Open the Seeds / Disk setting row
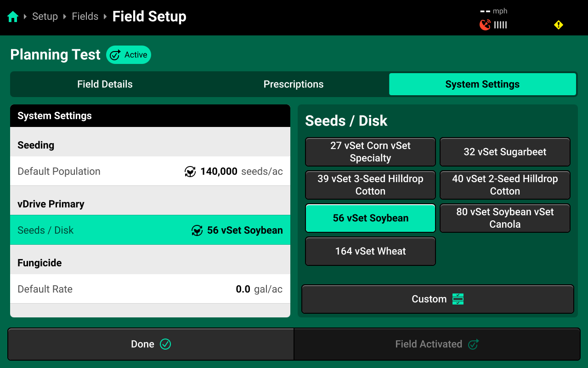The width and height of the screenshot is (588, 368). [150, 230]
